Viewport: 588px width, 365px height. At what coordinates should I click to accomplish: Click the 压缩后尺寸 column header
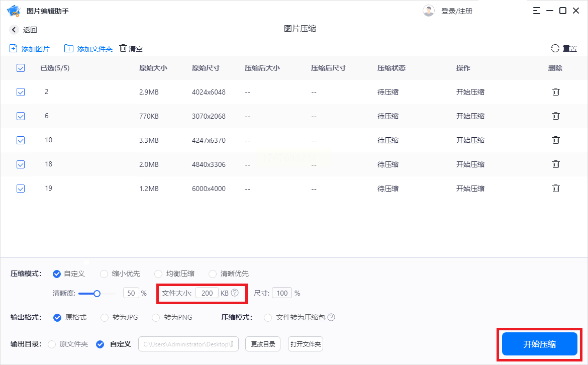(329, 68)
